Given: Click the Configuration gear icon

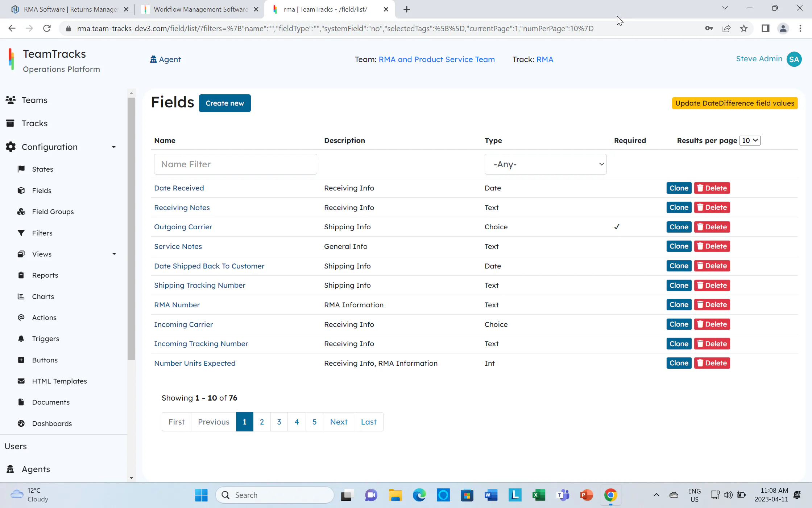Looking at the screenshot, I should coord(11,147).
